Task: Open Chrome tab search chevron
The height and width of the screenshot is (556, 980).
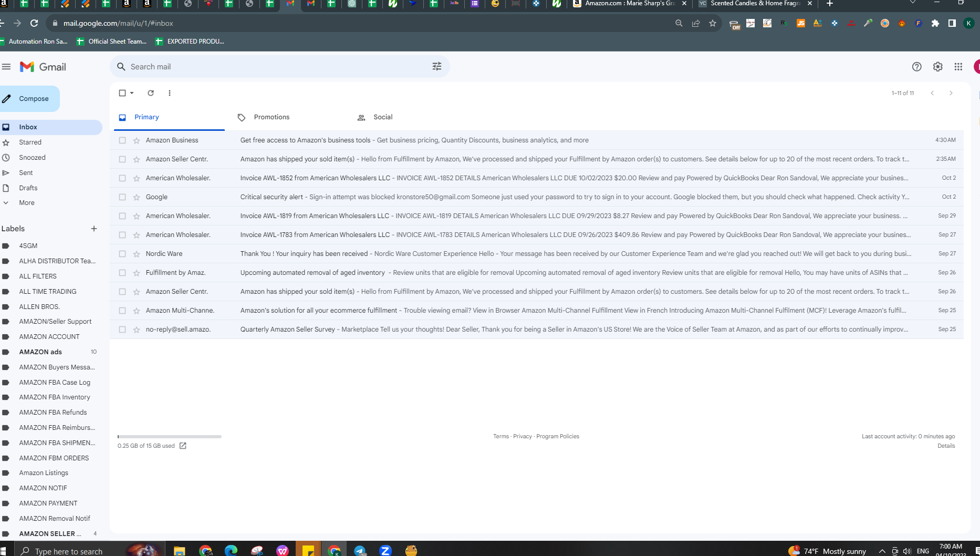Action: click(x=913, y=3)
